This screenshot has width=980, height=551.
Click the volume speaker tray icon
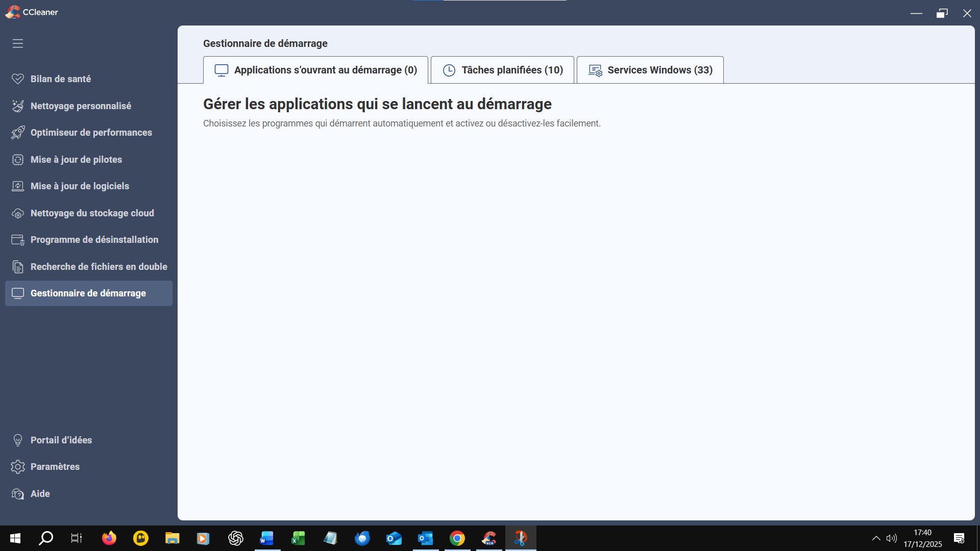891,538
